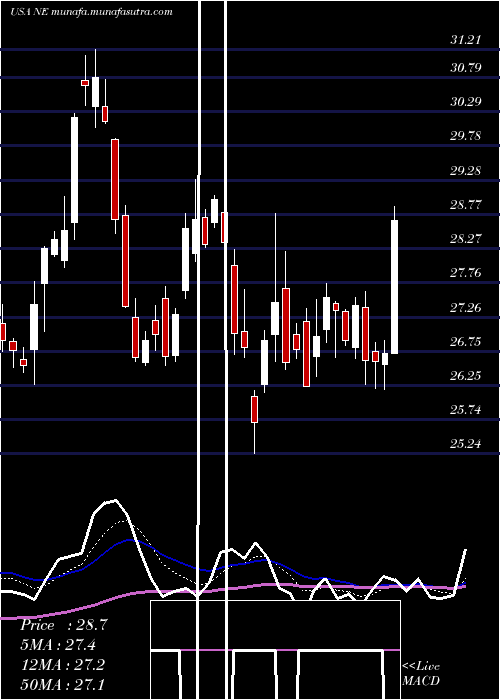This screenshot has width=500, height=700.
Task: Click the 12MA : 27.2 readout
Action: [63, 665]
